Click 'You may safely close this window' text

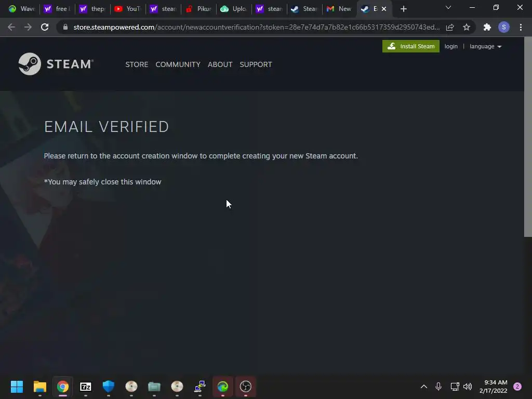click(x=102, y=182)
